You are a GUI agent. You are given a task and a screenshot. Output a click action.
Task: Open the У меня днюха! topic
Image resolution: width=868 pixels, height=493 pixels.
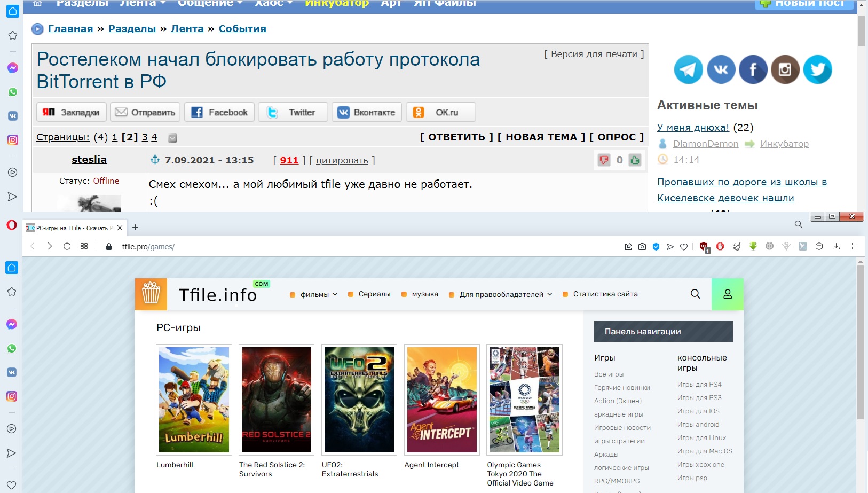coord(693,128)
